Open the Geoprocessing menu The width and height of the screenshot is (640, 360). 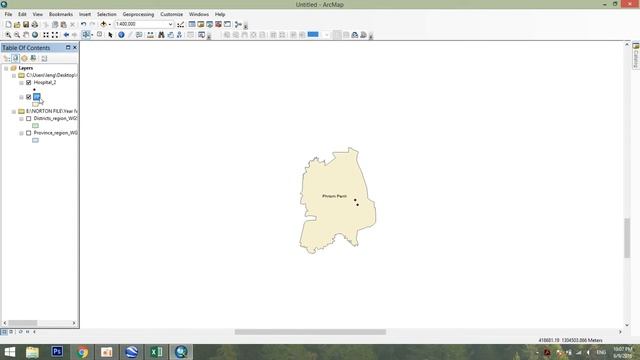coord(138,14)
